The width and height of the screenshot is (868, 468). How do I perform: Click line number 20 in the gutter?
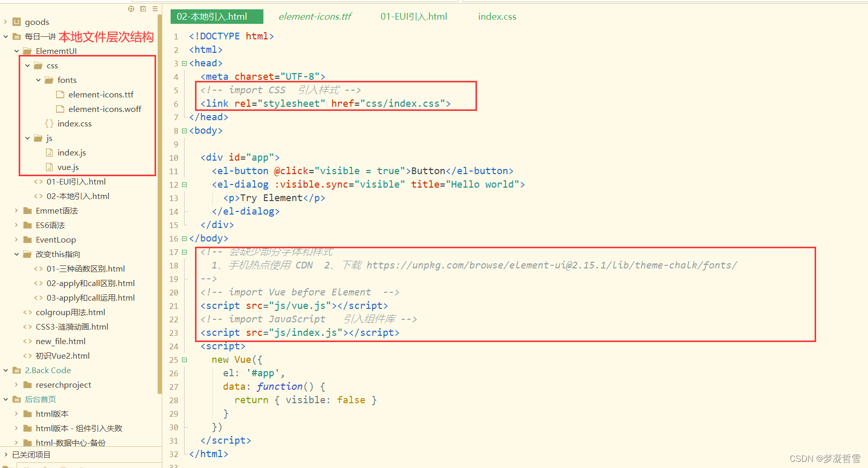click(174, 292)
